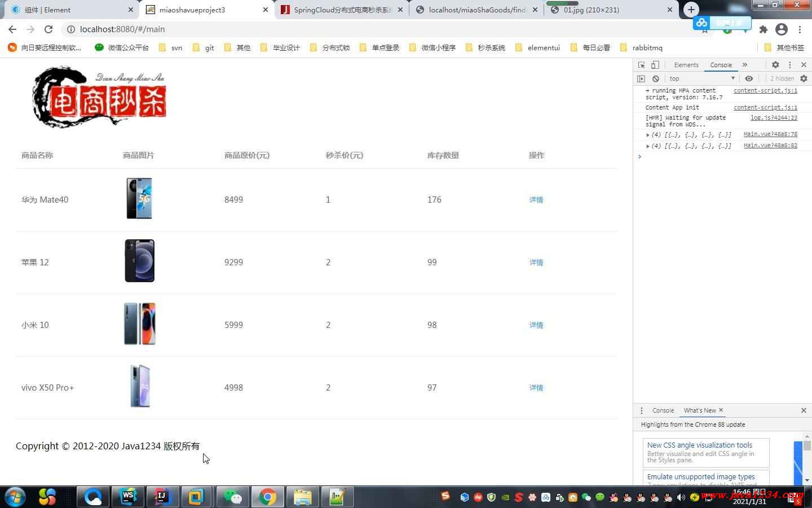Switch to the 01.jpg browser tab

point(612,10)
